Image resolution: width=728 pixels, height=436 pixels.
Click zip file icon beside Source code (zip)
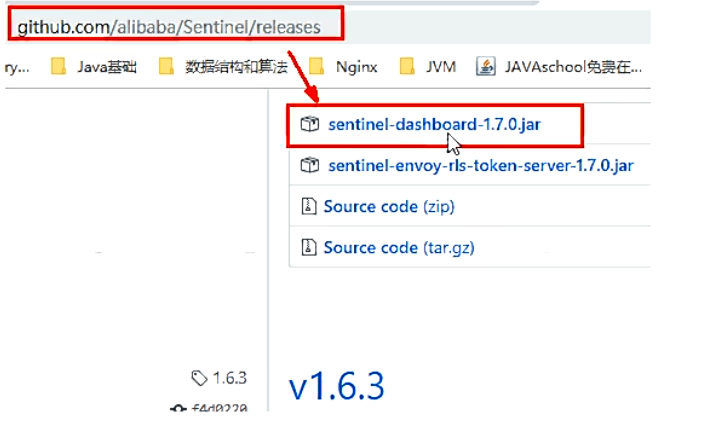coord(309,206)
